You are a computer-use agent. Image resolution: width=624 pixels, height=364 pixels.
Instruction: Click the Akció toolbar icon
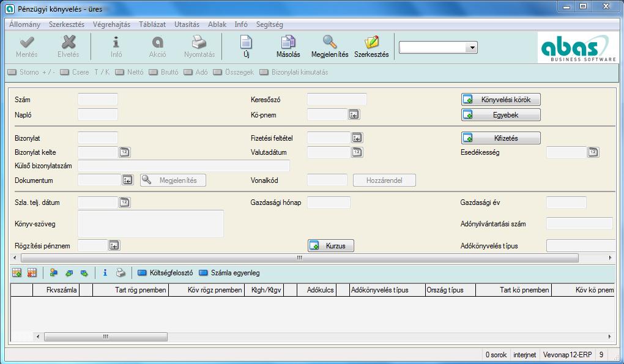pyautogui.click(x=158, y=42)
